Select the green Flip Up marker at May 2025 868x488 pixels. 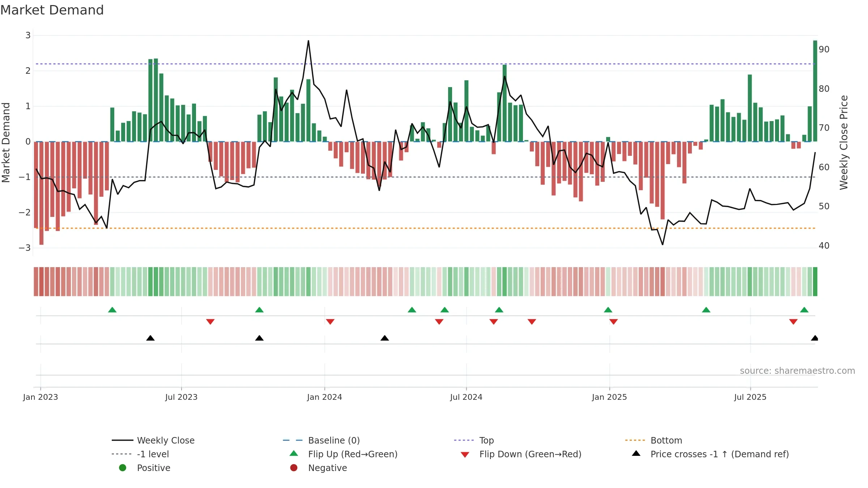[706, 310]
